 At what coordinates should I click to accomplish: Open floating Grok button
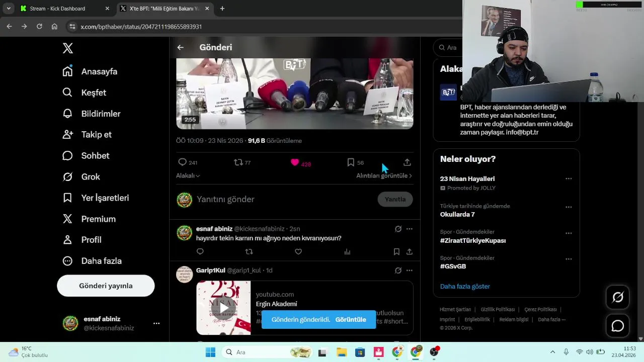[618, 297]
